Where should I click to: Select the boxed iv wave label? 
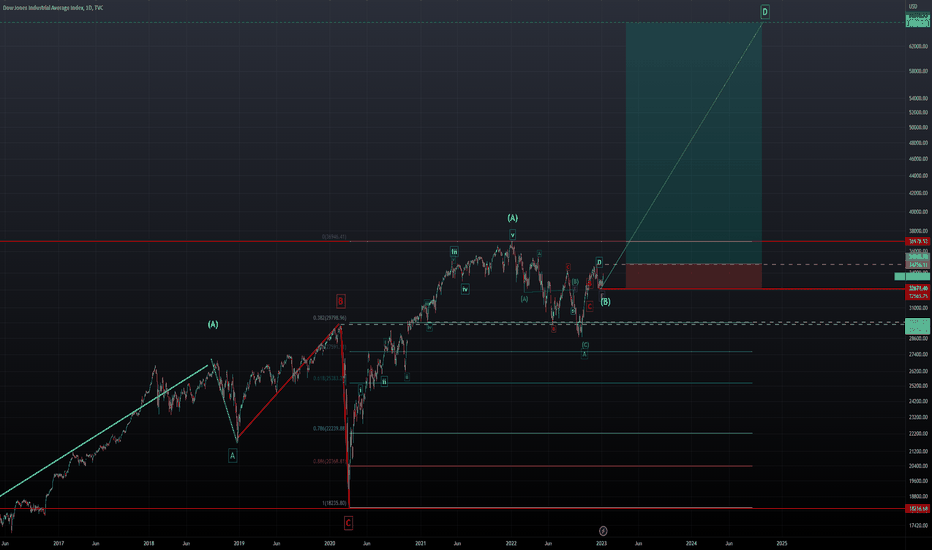pos(465,289)
